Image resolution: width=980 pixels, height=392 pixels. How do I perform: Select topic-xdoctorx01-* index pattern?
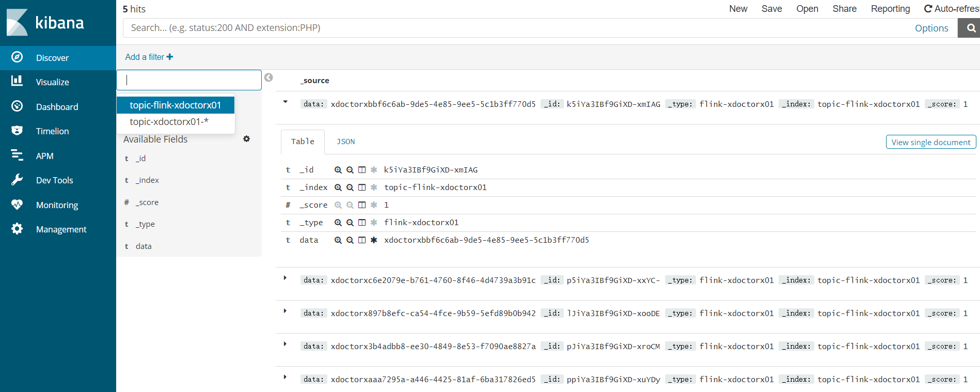coord(169,122)
